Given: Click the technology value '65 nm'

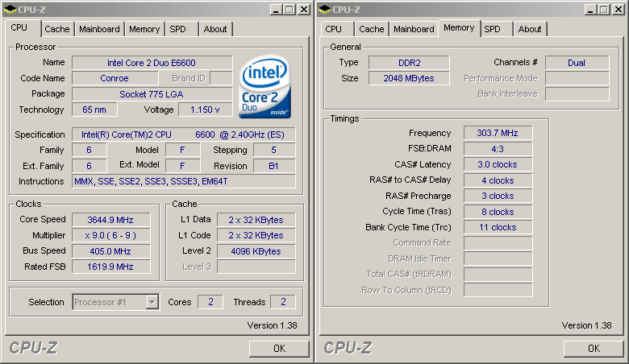Looking at the screenshot, I should click(x=94, y=110).
